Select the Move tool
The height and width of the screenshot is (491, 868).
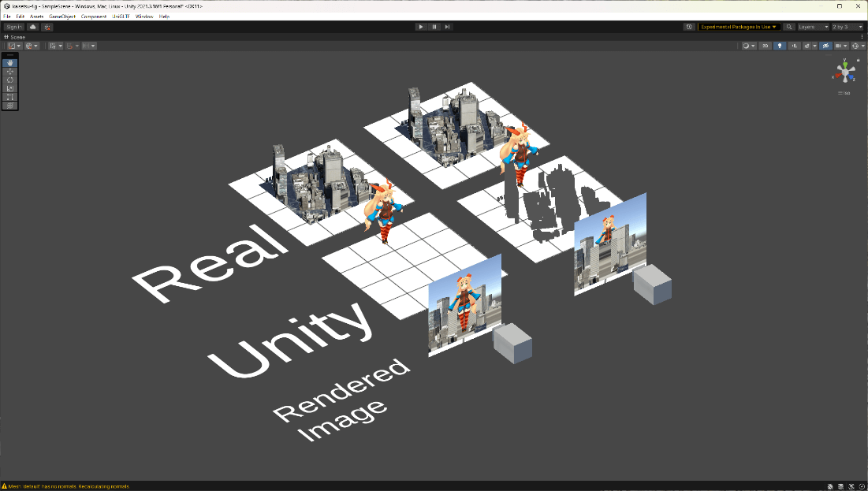[10, 72]
